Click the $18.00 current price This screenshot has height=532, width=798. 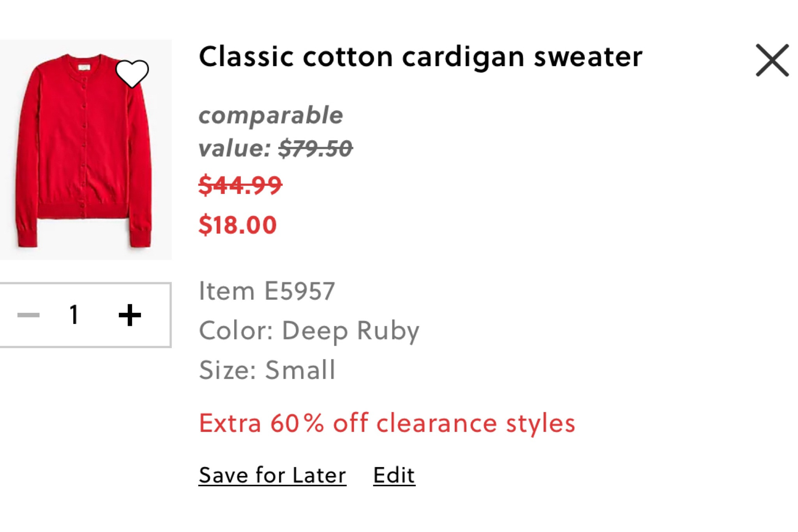pyautogui.click(x=237, y=223)
